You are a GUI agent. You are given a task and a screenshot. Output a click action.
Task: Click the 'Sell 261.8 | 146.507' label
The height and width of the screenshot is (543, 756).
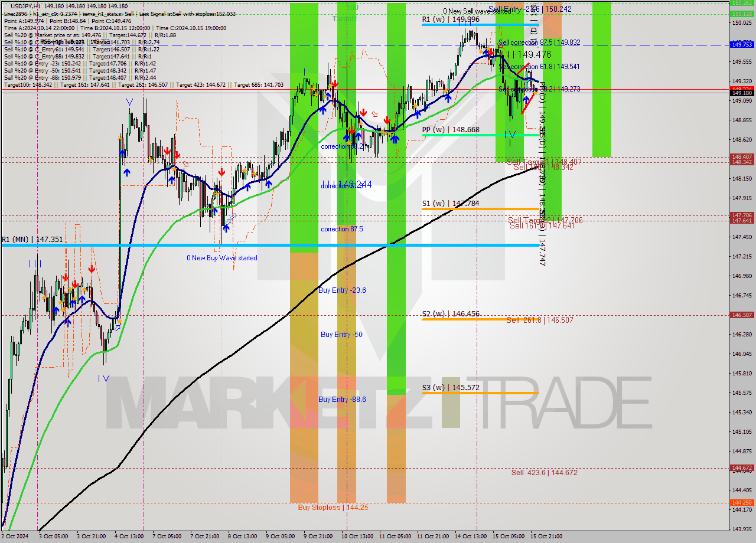(540, 320)
